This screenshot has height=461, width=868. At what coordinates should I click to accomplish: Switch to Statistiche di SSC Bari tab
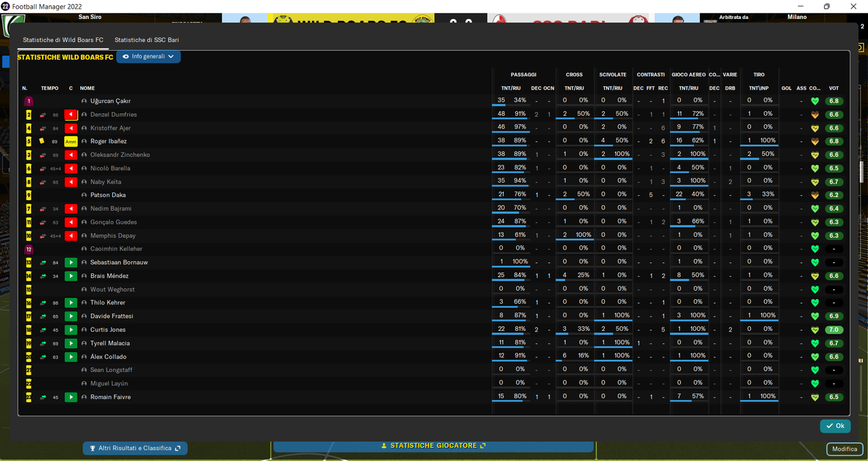coord(146,40)
